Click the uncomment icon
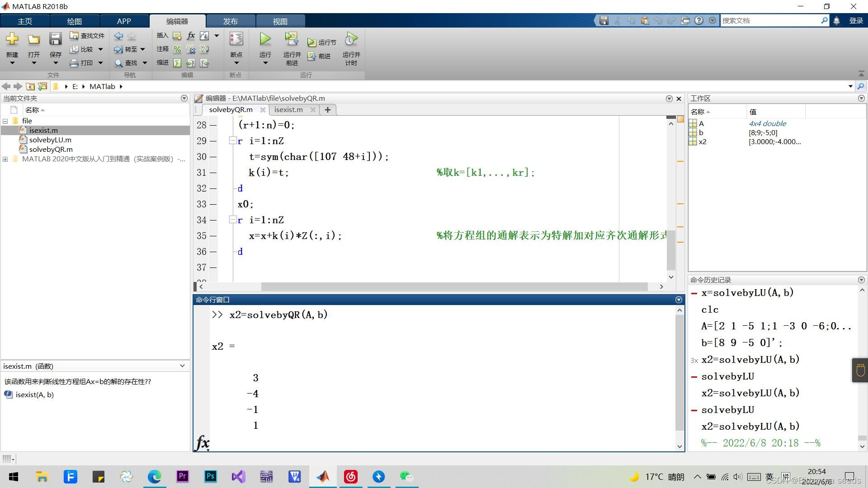This screenshot has width=868, height=488. 191,49
